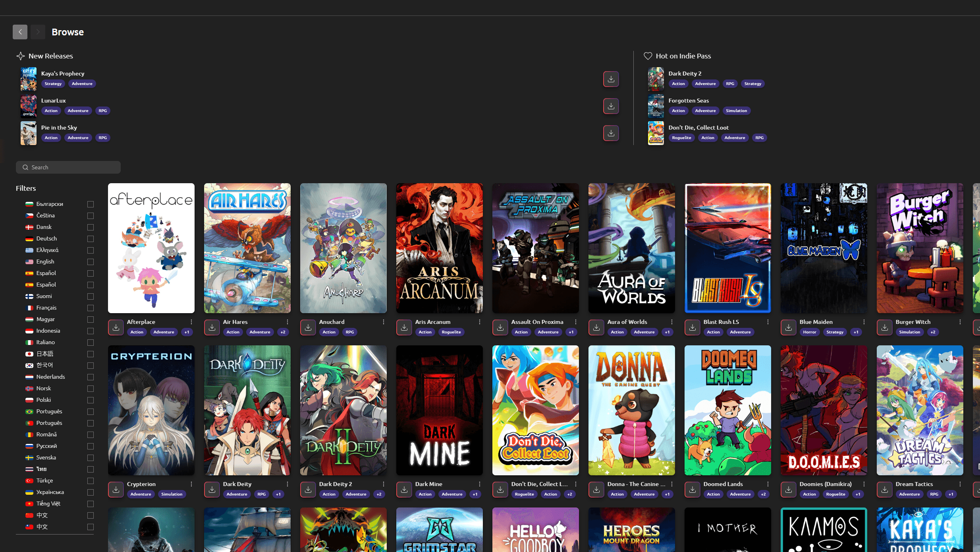Image resolution: width=980 pixels, height=552 pixels.
Task: Click the +2 tags badge under Burger Witch
Action: click(933, 332)
